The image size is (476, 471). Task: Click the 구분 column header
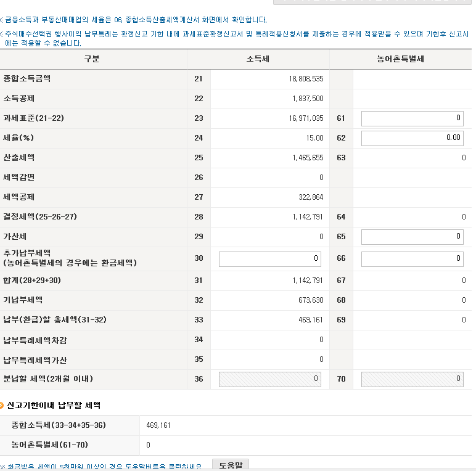[92, 59]
